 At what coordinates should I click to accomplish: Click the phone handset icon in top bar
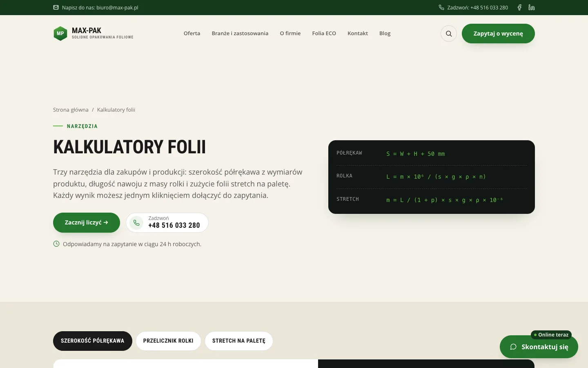(x=441, y=7)
